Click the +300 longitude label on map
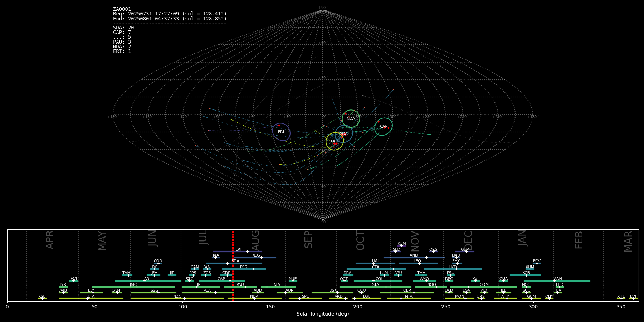Image resolution: width=644 pixels, height=322 pixels. (x=392, y=117)
